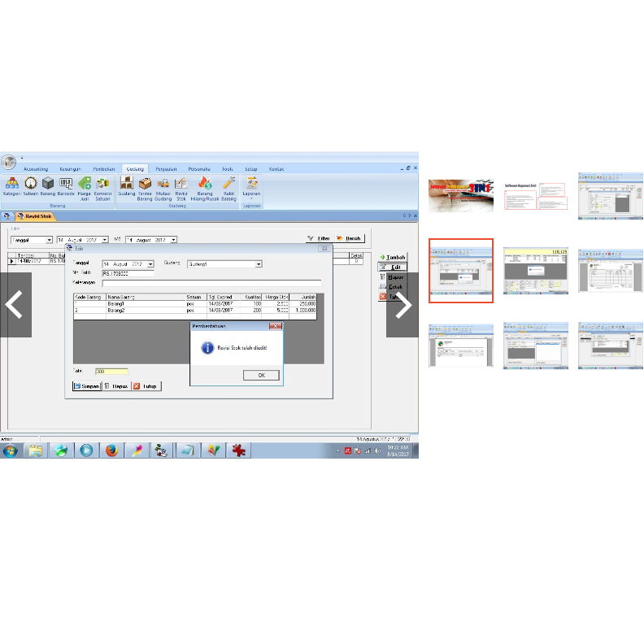Click the volume tray icon
This screenshot has height=644, width=644.
(378, 451)
